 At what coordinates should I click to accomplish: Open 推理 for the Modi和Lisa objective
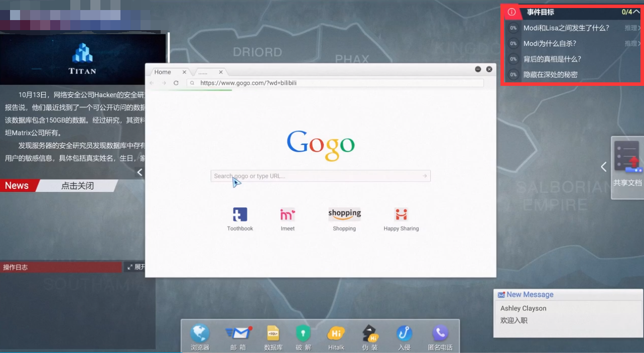[x=632, y=28]
